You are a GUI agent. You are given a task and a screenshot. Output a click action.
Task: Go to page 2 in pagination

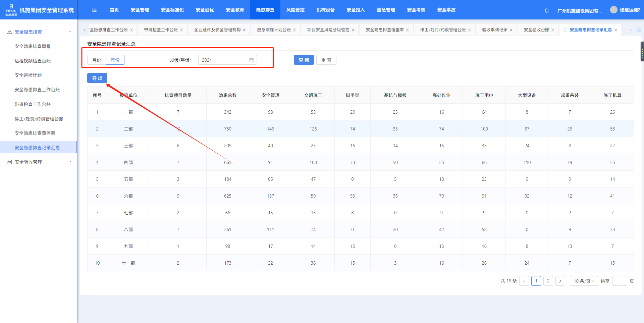(x=548, y=281)
